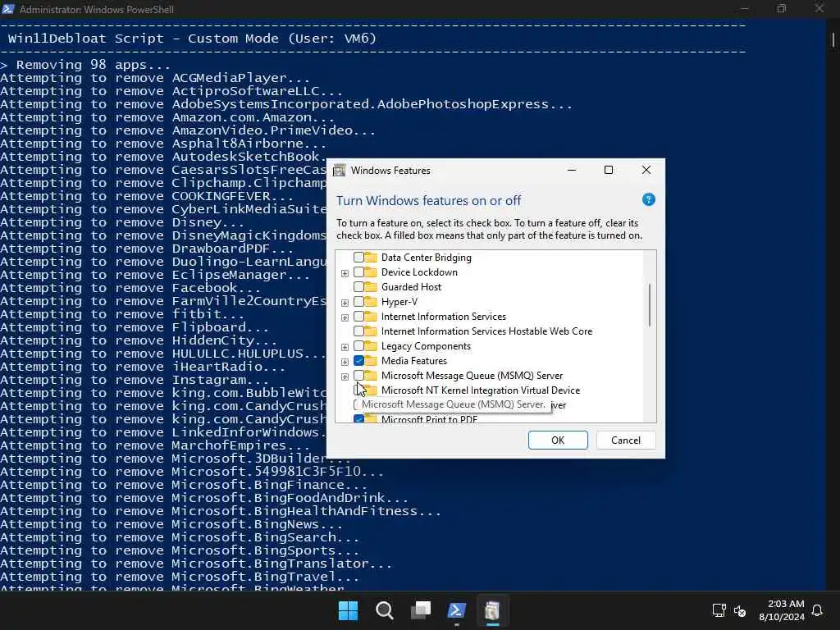Viewport: 840px width, 630px height.
Task: Open the Windows Start menu
Action: [x=348, y=610]
